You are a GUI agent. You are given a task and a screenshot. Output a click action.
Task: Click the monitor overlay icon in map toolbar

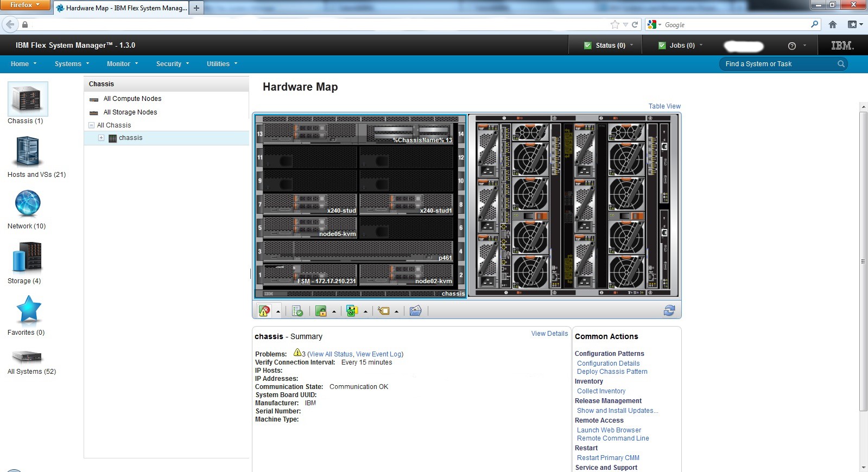click(x=352, y=311)
